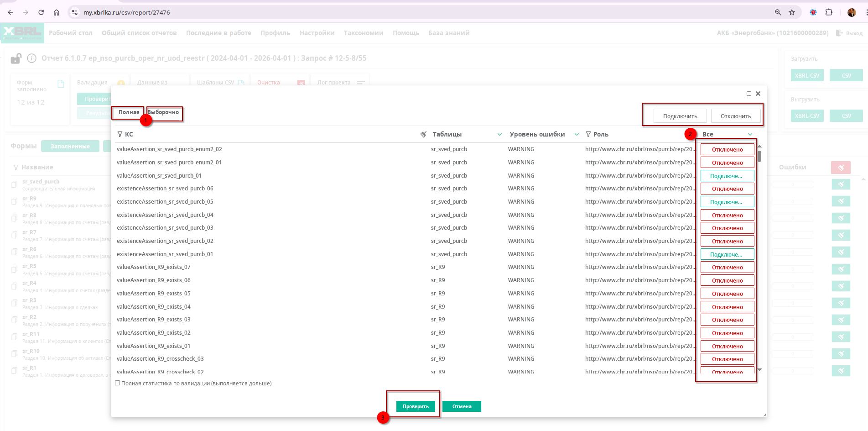Expand the Таблицы column dropdown arrow
The width and height of the screenshot is (868, 431).
coord(499,134)
